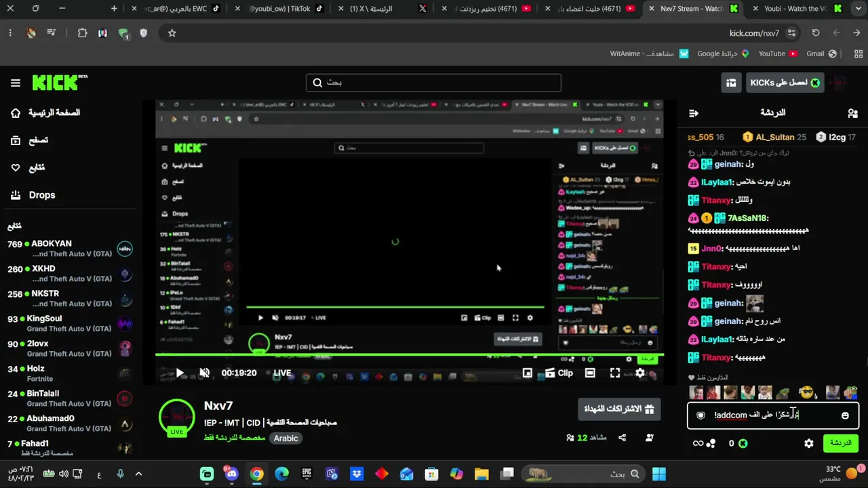Bookmark this page with the star
This screenshot has width=868, height=488.
click(172, 33)
